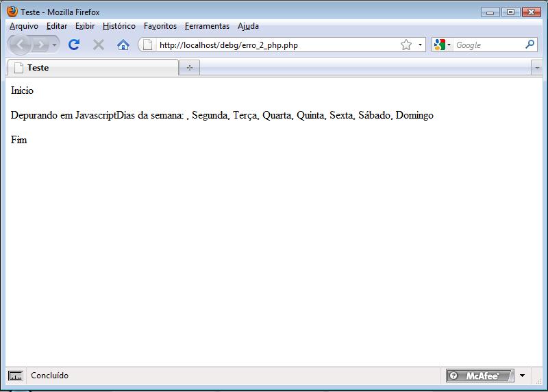Click the McAfee status bar button
Viewport: 548px width, 392px height.
(480, 376)
